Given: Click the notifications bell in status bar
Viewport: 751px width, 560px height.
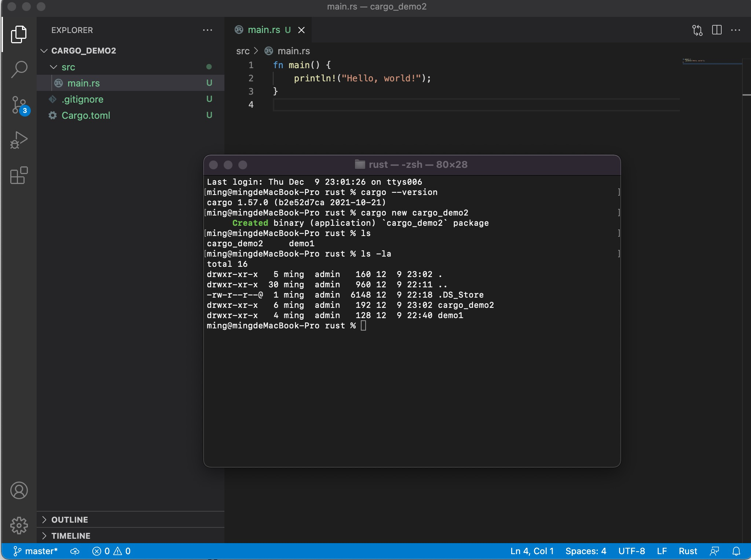Looking at the screenshot, I should pos(736,551).
